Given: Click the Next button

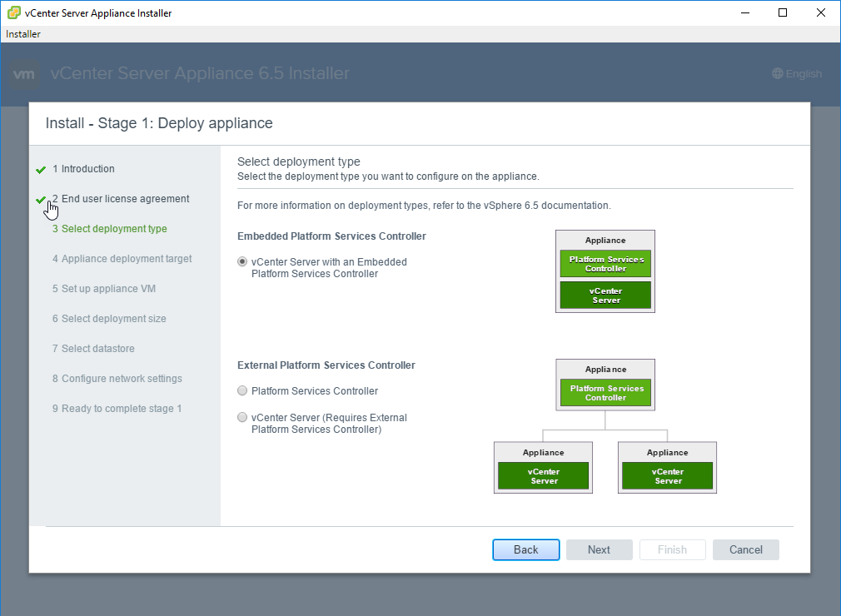Looking at the screenshot, I should [599, 549].
